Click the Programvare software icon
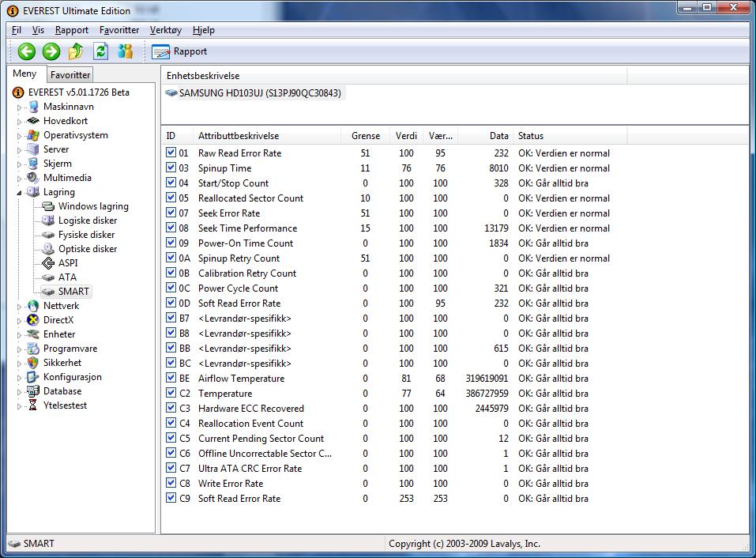Viewport: 756px width, 558px height. tap(33, 349)
